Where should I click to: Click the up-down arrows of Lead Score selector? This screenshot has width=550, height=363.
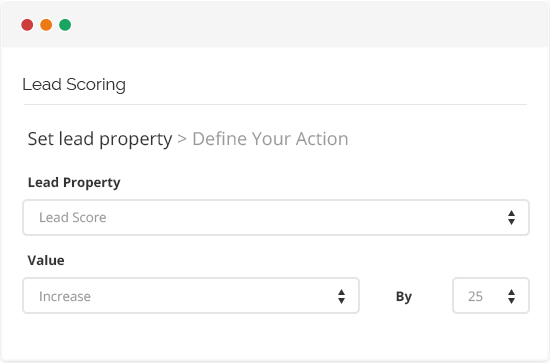(511, 217)
